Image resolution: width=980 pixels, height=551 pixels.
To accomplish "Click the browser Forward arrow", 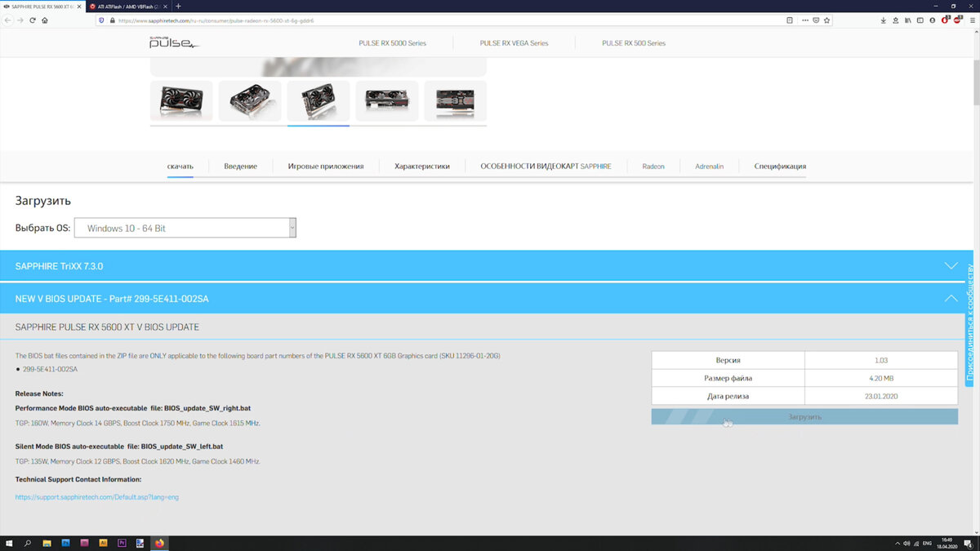I will coord(20,20).
